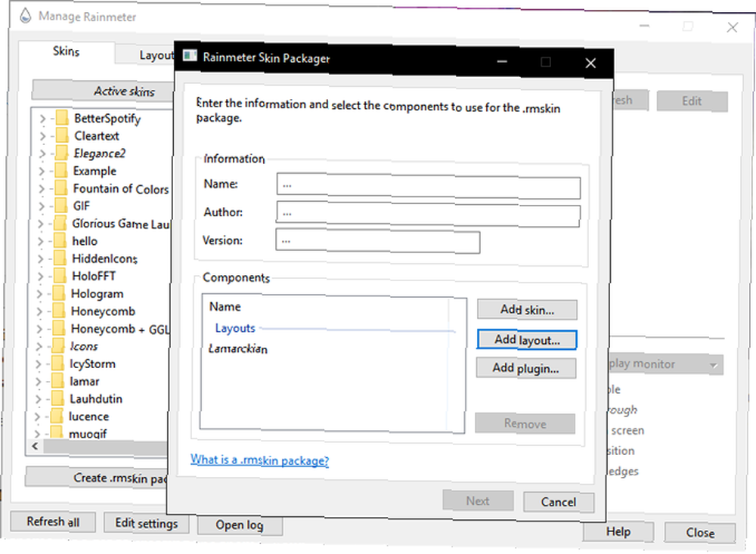Select the lucence skin label

pos(88,416)
